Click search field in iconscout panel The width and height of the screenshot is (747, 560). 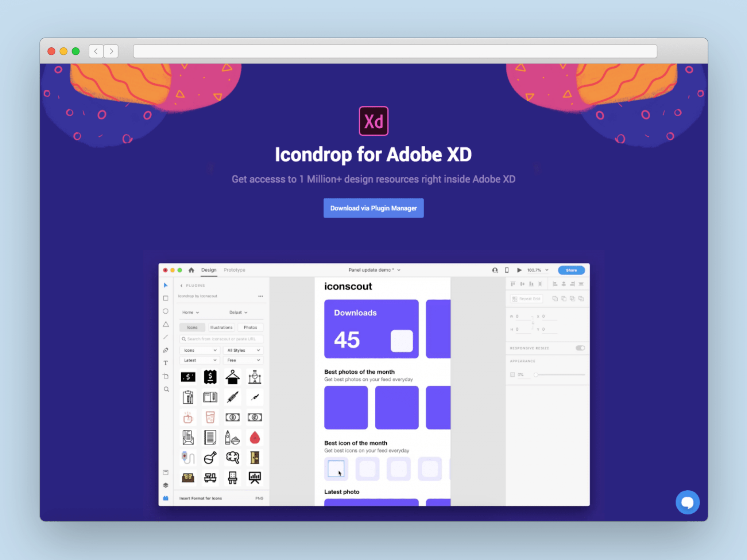point(222,339)
